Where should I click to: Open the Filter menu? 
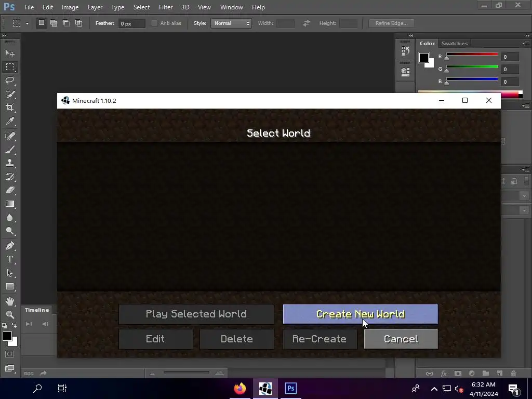coord(166,7)
